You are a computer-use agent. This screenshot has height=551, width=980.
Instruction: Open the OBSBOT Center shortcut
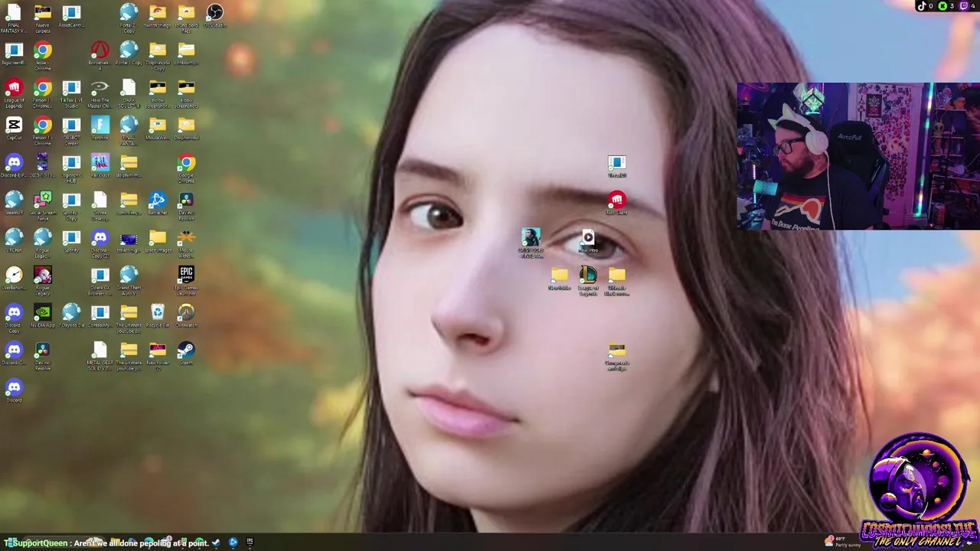click(71, 125)
